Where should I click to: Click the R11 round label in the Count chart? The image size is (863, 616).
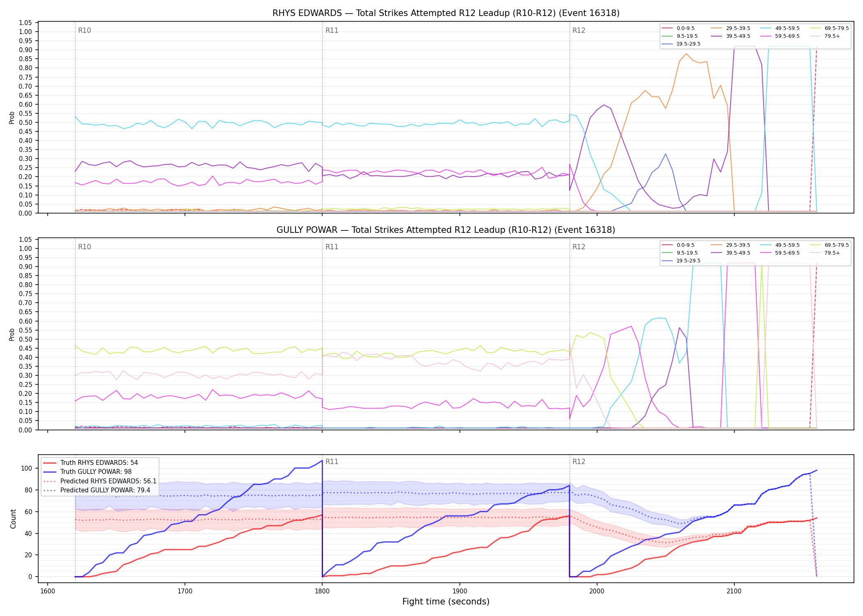pyautogui.click(x=332, y=462)
